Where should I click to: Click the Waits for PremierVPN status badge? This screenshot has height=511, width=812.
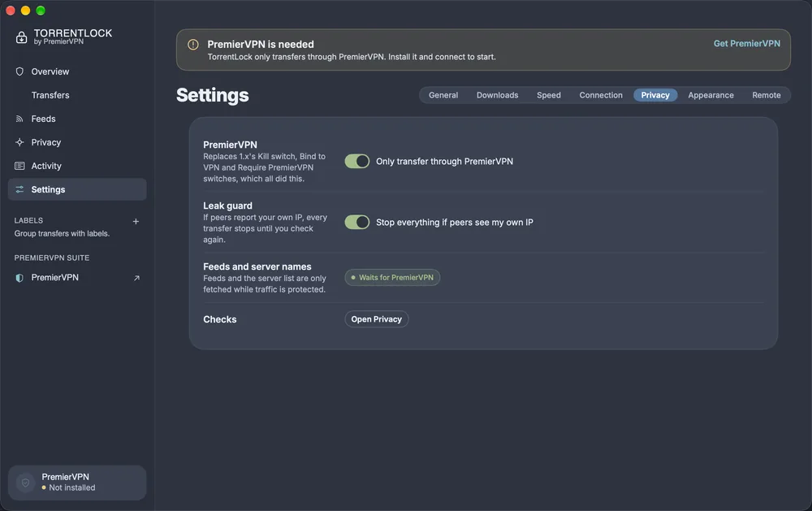tap(392, 277)
